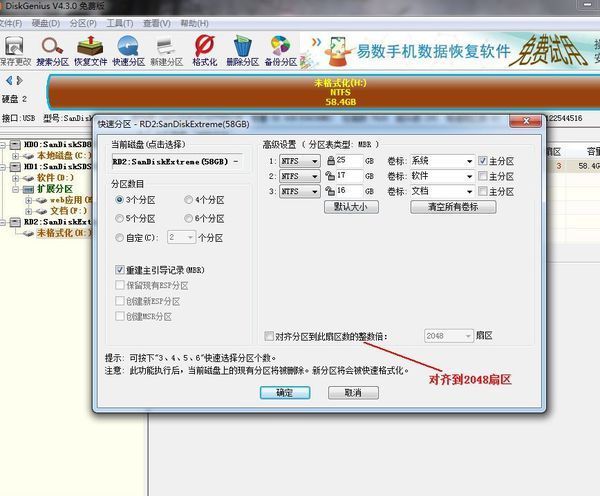The image size is (600, 496).
Task: Click the partition 2 size field (17 GB)
Action: pos(349,176)
